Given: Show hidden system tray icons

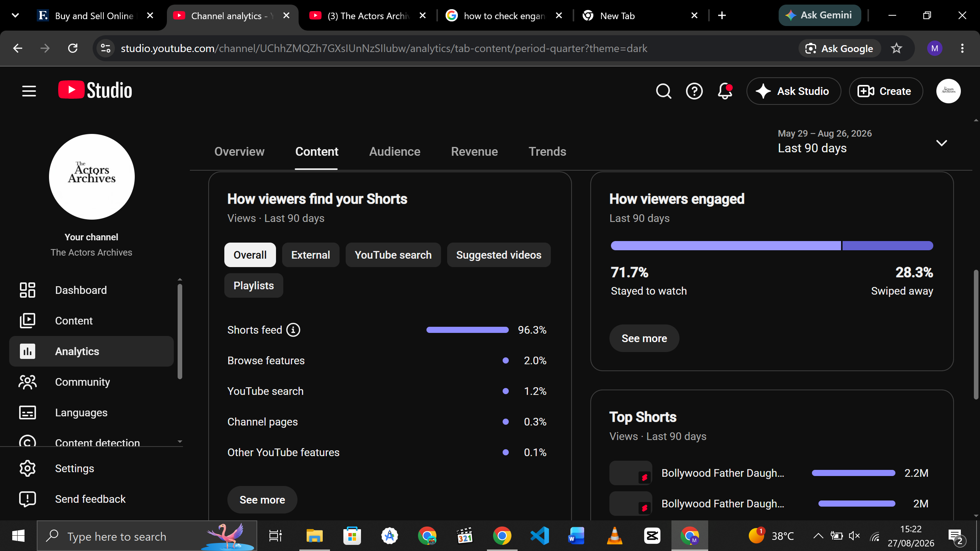Looking at the screenshot, I should click(x=818, y=536).
